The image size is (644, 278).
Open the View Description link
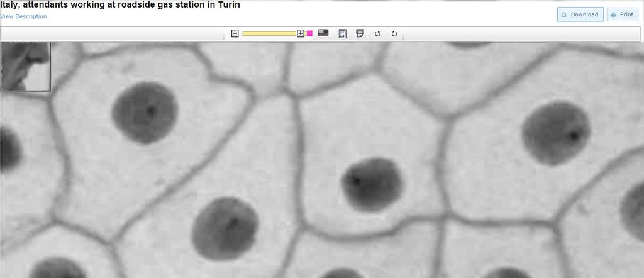pyautogui.click(x=23, y=16)
